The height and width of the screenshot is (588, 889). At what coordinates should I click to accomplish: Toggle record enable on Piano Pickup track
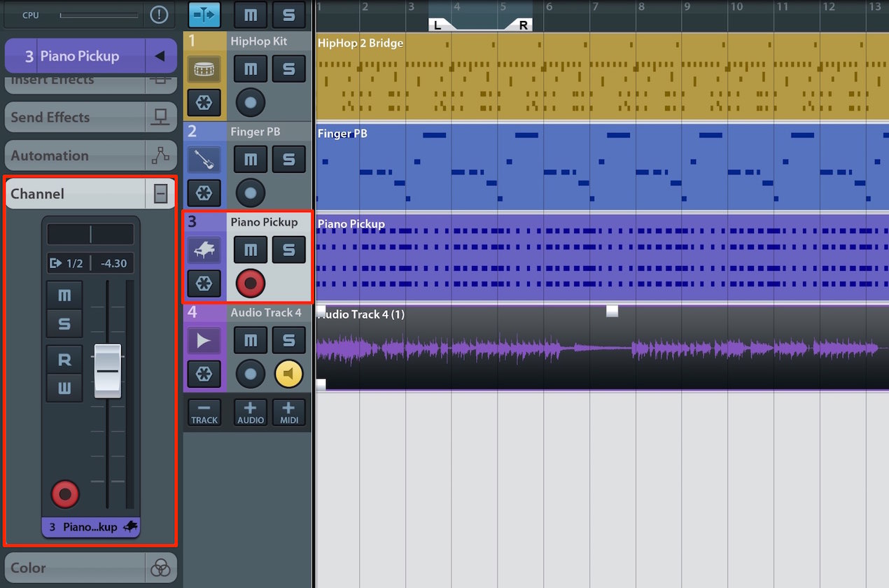[x=250, y=283]
